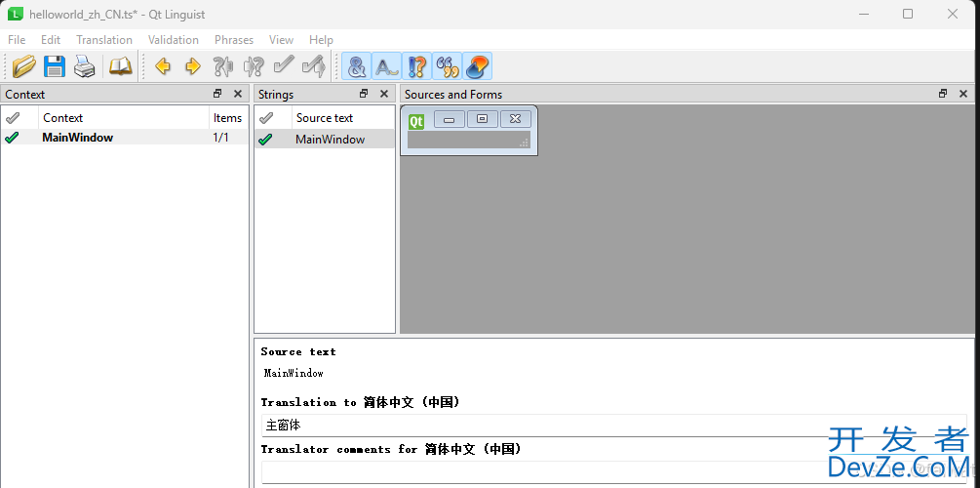Float the Sources and Forms panel
The width and height of the screenshot is (980, 488).
coord(943,94)
